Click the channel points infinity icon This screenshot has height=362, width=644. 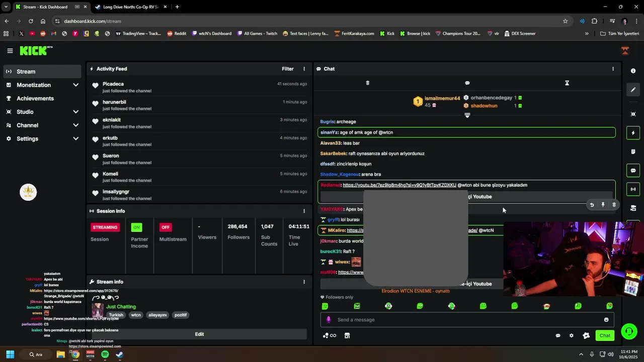coord(329,335)
